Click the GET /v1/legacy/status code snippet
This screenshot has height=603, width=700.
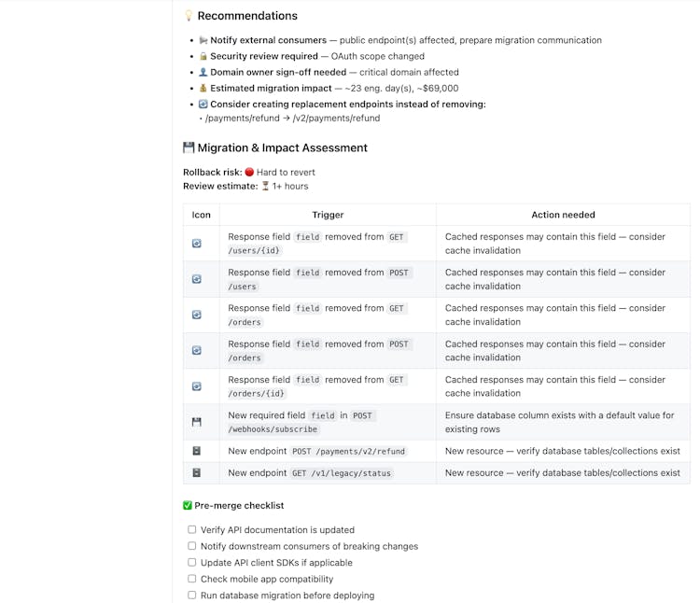(x=342, y=473)
